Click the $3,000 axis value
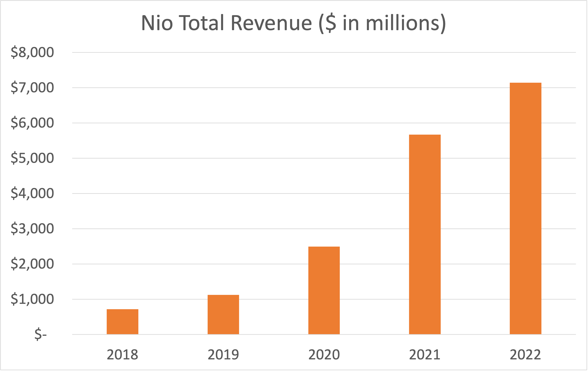 [x=32, y=228]
